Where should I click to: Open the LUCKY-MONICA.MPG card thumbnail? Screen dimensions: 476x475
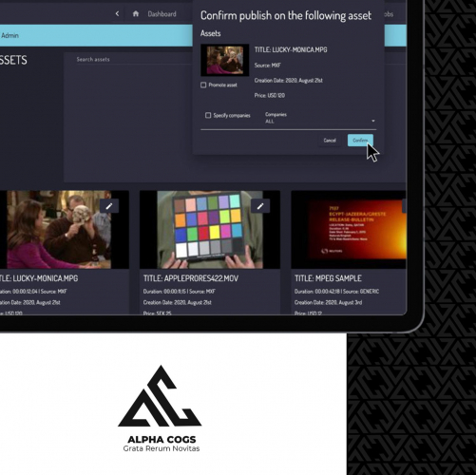click(64, 230)
